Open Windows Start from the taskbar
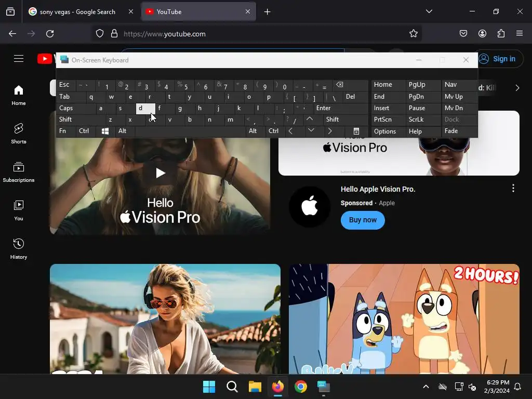532x399 pixels. [x=209, y=387]
